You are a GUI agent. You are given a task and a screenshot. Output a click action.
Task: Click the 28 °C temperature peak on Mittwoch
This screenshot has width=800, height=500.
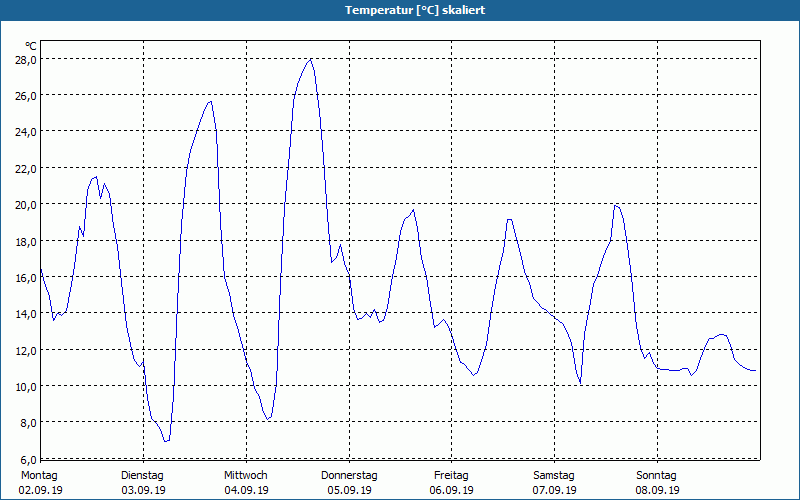pyautogui.click(x=311, y=59)
